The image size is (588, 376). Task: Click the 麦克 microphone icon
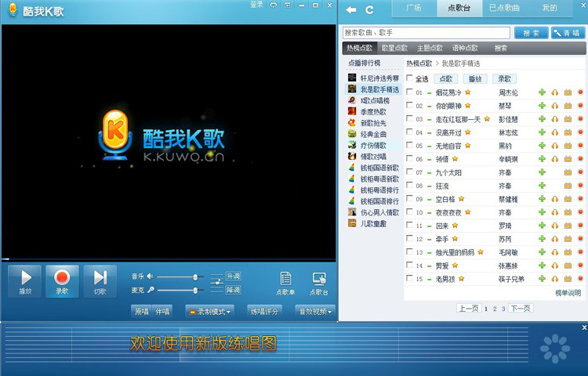(x=151, y=290)
